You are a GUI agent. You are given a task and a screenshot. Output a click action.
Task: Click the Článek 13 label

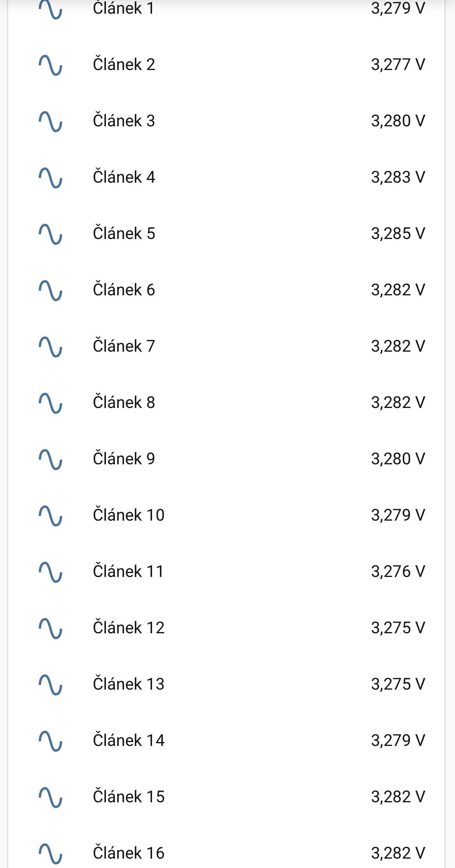tap(129, 684)
